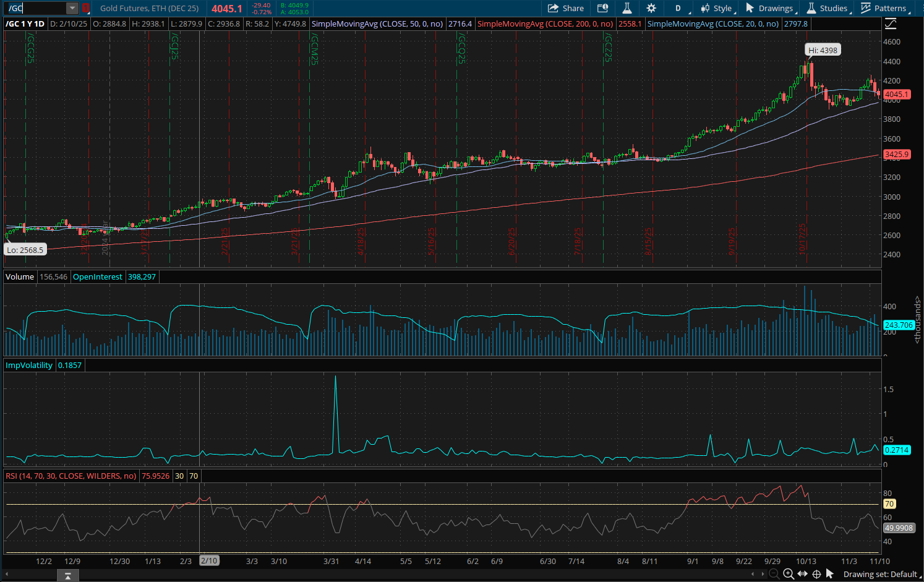924x582 pixels.
Task: Click the notes icon next to Share
Action: (602, 8)
